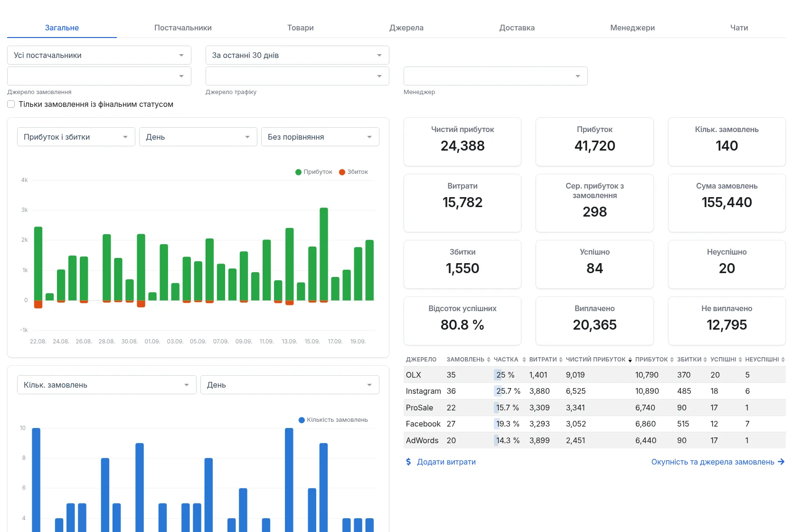Open the День dropdown in profit chart
The width and height of the screenshot is (793, 532).
tap(198, 137)
